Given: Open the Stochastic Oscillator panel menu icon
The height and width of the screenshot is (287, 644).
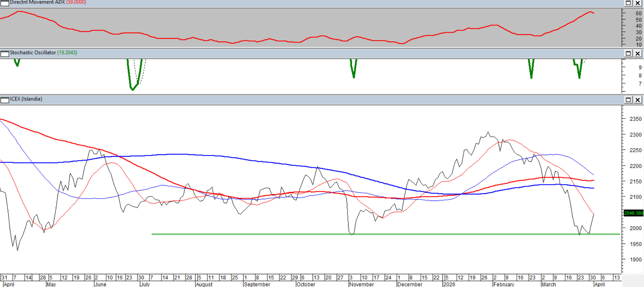Looking at the screenshot, I should 4,53.
